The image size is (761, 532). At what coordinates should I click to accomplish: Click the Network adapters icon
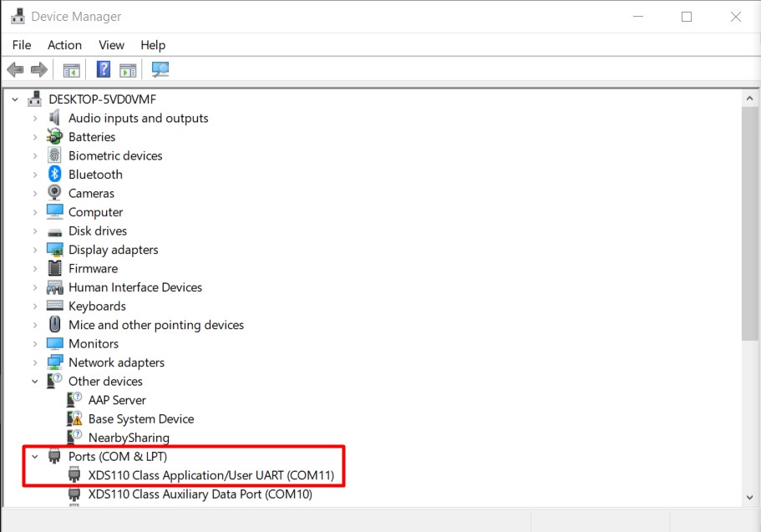pos(55,362)
